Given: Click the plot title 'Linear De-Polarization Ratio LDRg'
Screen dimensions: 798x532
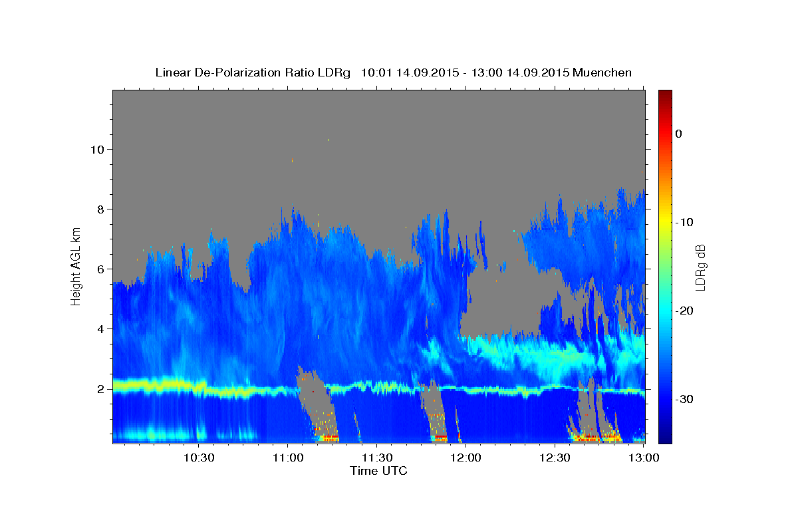Looking at the screenshot, I should click(252, 72).
